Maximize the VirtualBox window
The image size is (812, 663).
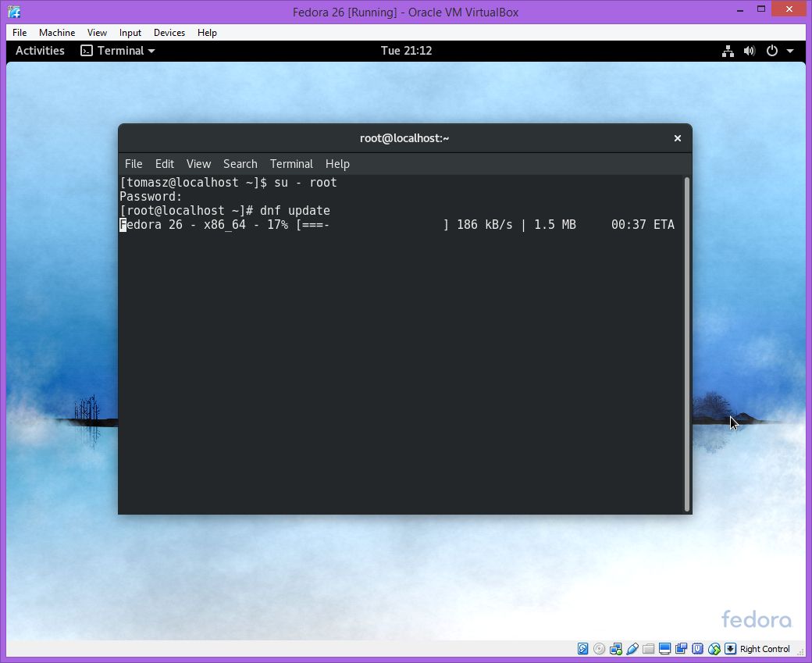tap(760, 9)
